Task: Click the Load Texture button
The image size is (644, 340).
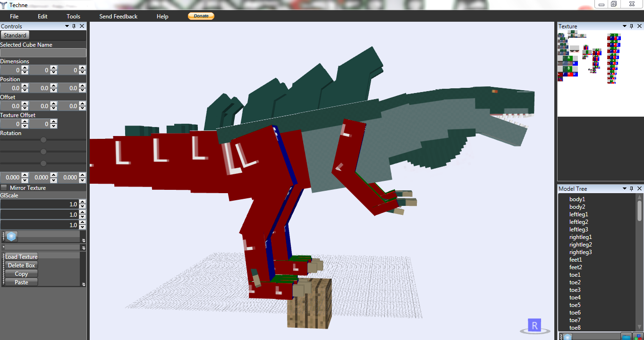Action: 21,256
